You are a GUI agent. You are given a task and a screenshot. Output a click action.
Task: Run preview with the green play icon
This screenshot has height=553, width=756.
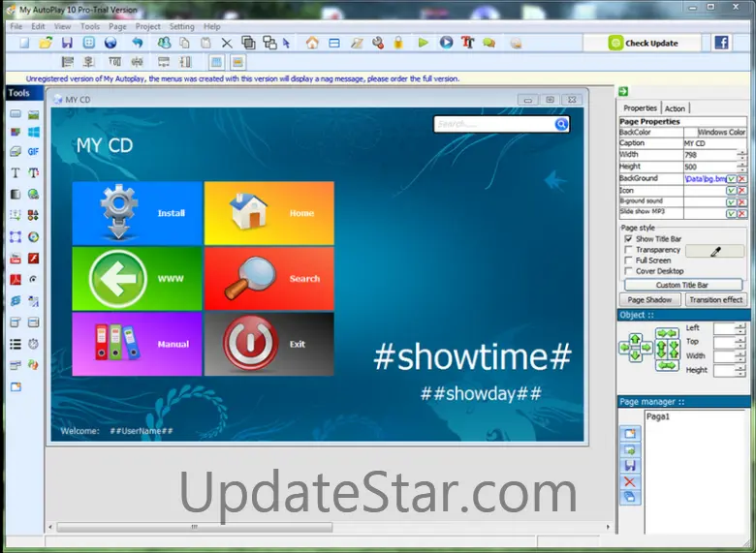click(x=423, y=43)
